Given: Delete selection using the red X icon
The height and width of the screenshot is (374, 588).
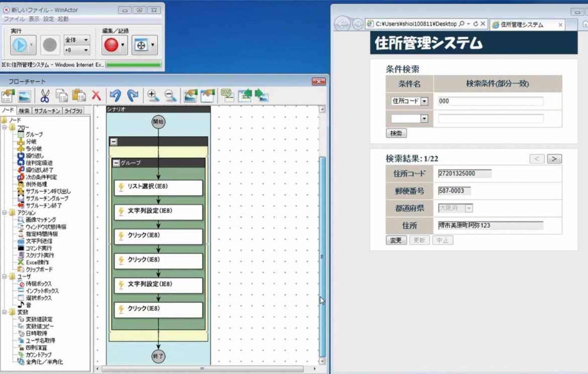Looking at the screenshot, I should pos(97,95).
